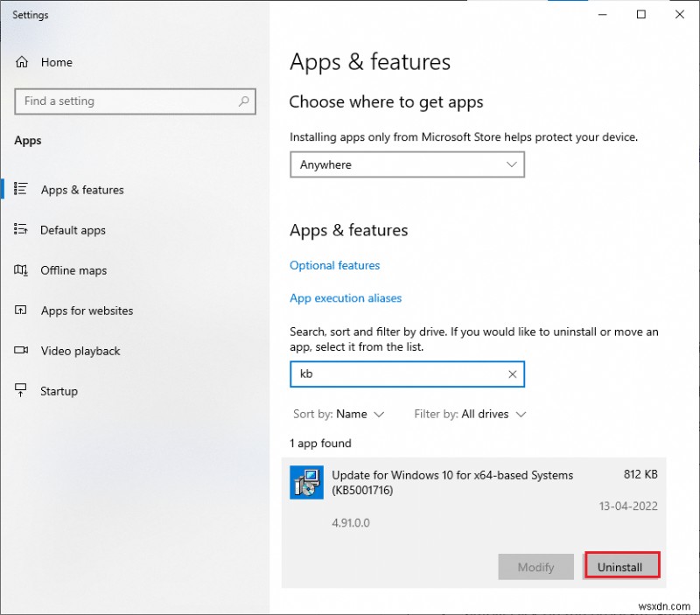Open Optional features link
Image resolution: width=700 pixels, height=615 pixels.
pos(334,265)
